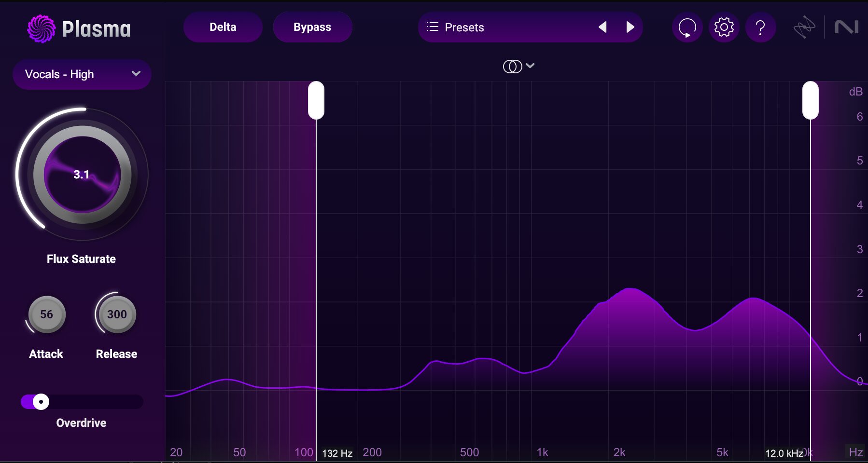Click the Attack knob set to 56

point(46,314)
